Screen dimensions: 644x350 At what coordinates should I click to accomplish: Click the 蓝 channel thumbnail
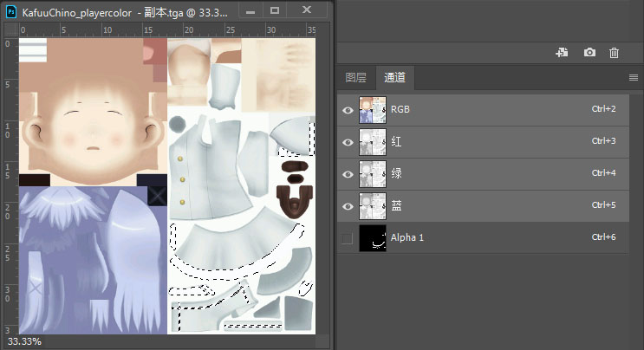click(372, 206)
